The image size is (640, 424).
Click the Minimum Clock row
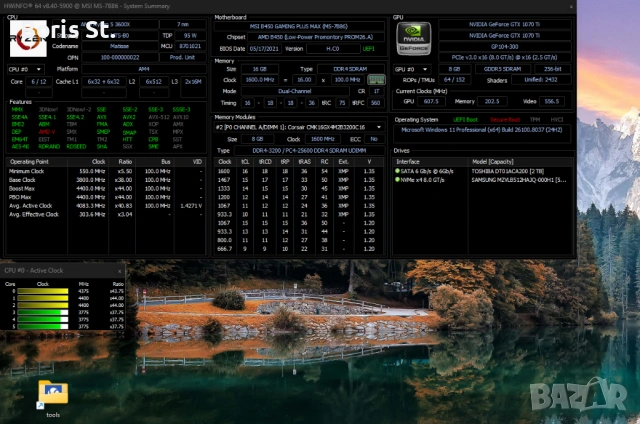tap(105, 171)
